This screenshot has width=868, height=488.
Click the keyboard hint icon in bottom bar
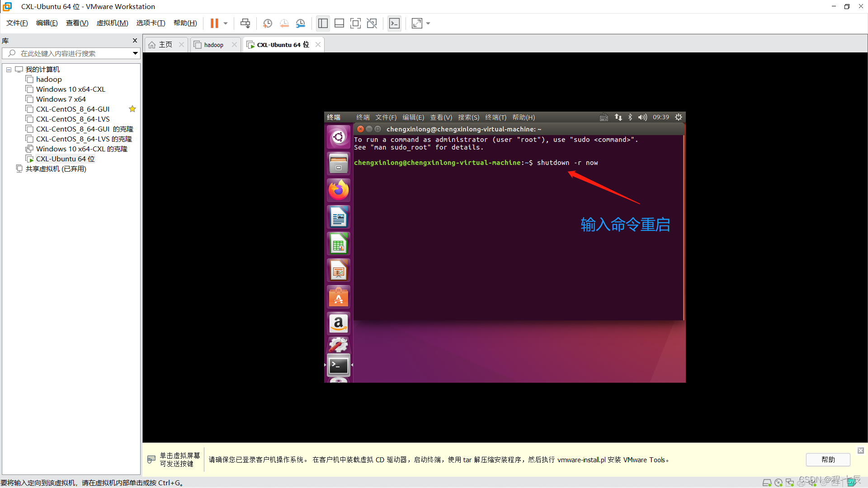click(151, 460)
